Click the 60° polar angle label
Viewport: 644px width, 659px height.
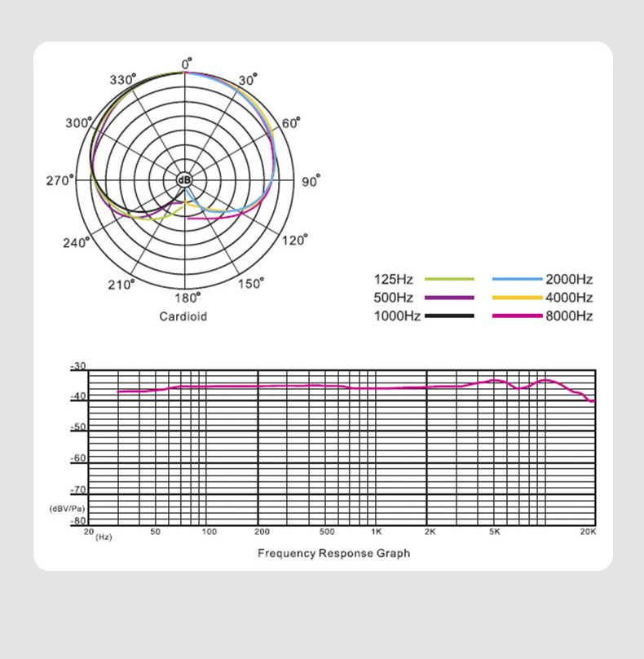[x=291, y=123]
